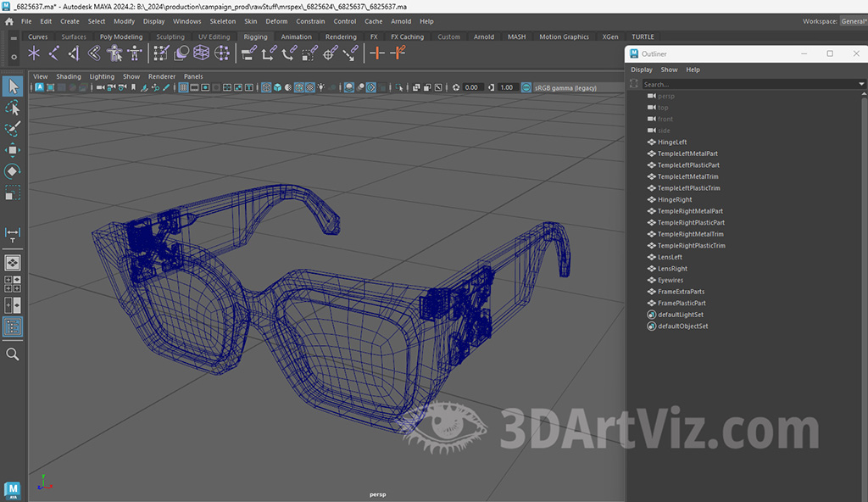868x502 pixels.
Task: Activate the Paint Selection tool
Action: pos(13,129)
